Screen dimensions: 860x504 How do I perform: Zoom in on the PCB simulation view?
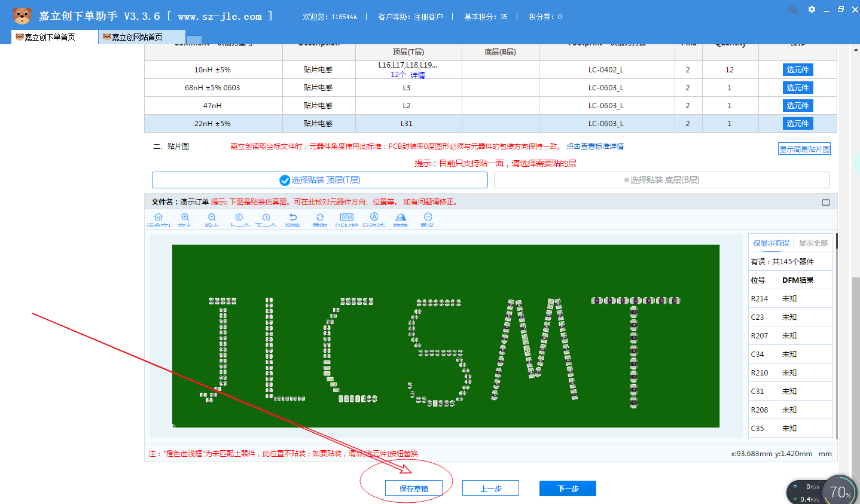click(x=185, y=218)
